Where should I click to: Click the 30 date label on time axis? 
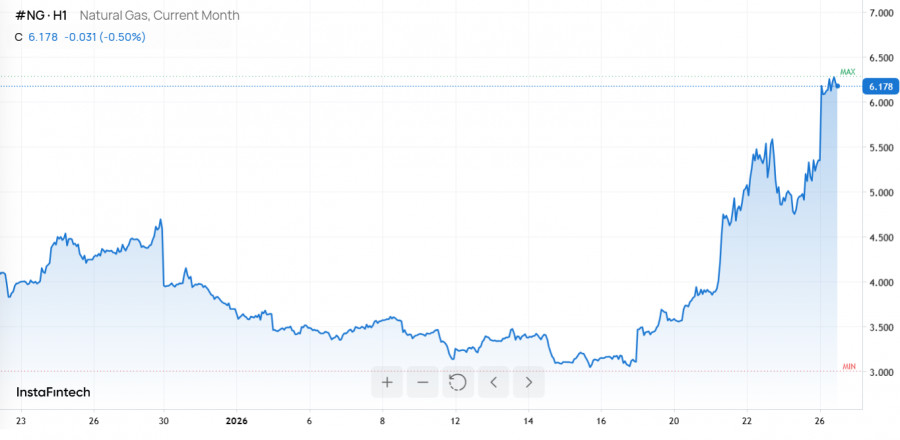164,421
